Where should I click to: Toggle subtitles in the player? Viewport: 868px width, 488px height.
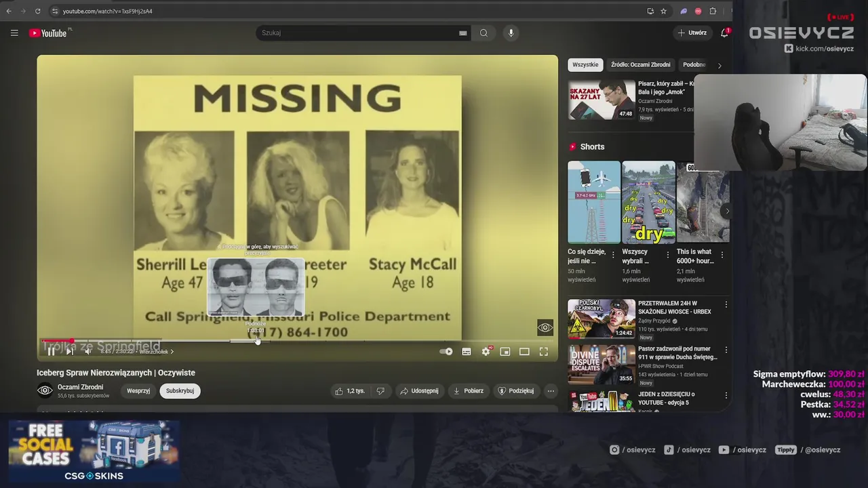467,351
